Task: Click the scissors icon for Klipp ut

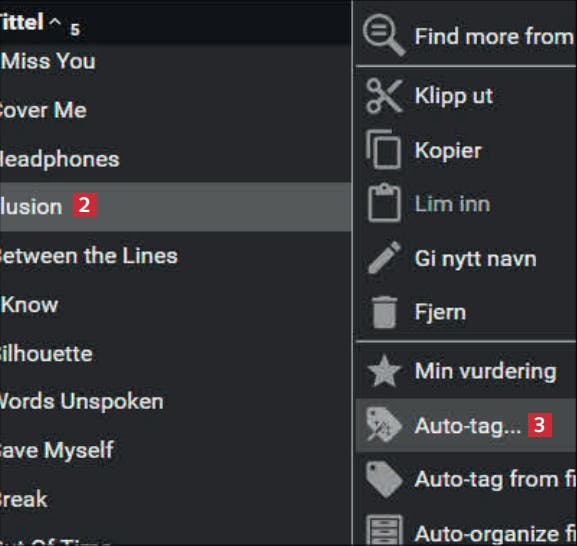Action: 384,96
